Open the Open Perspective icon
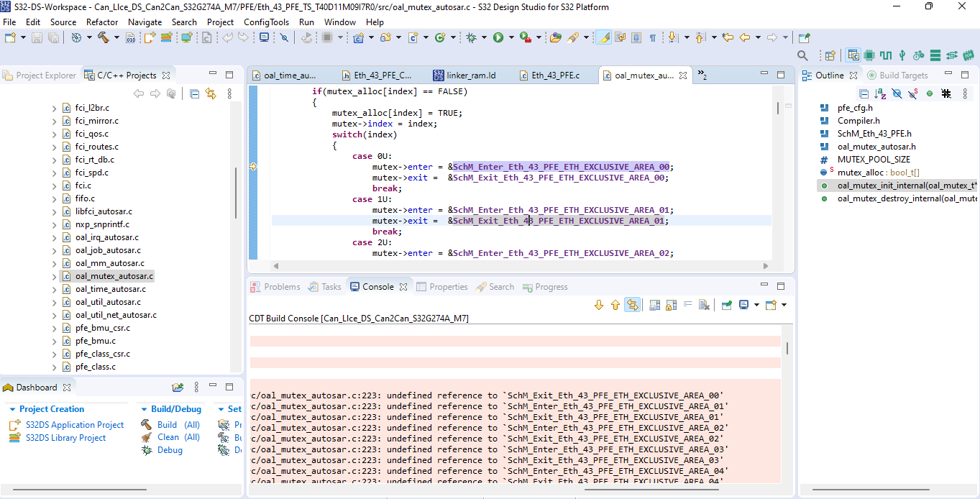Viewport: 980px width, 499px height. point(830,55)
